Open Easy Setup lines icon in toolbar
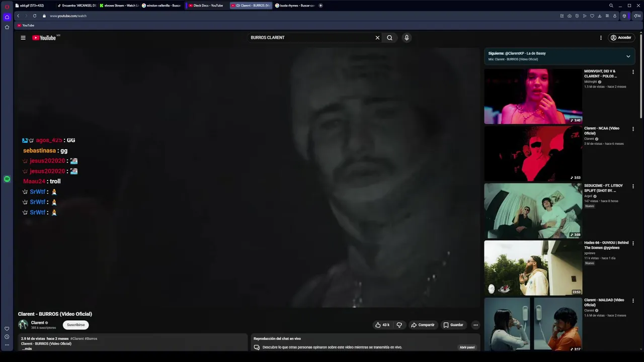Screen dimensions: 644x362 [x=607, y=16]
